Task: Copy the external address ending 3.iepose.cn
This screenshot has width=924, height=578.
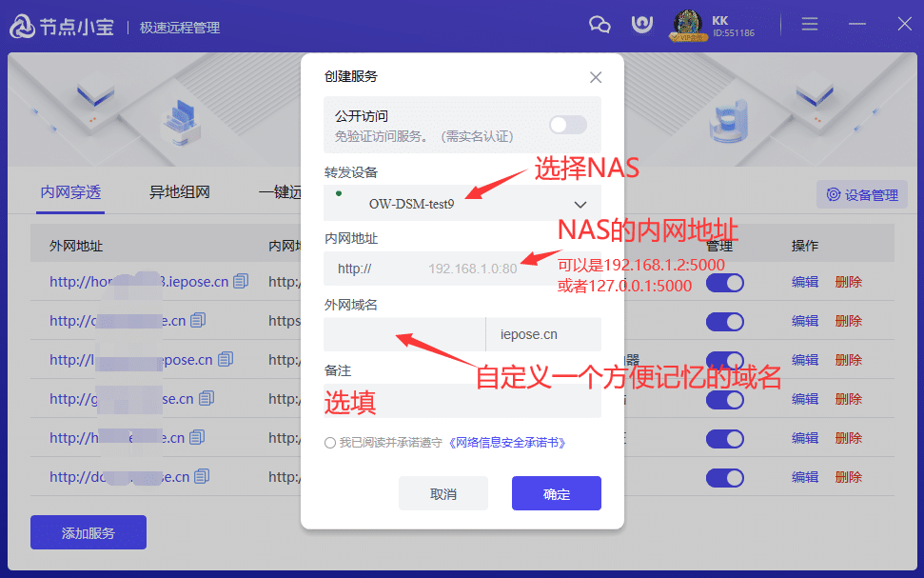Action: (241, 281)
